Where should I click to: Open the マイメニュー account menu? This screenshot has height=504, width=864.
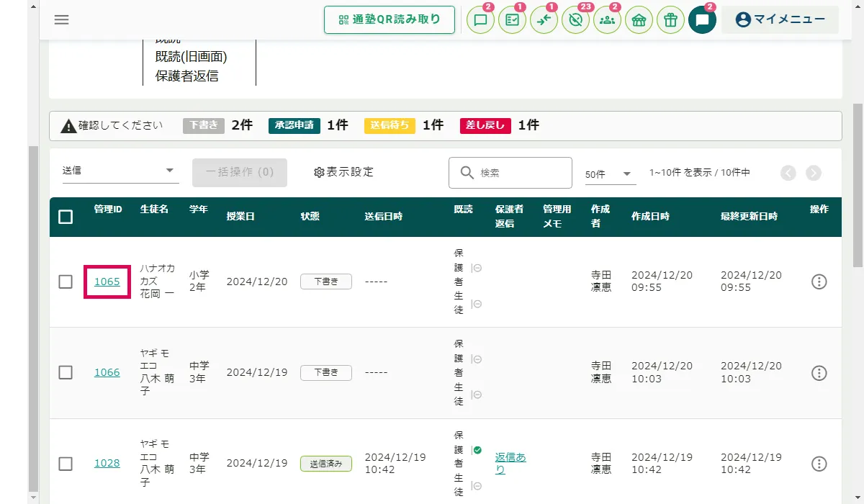(780, 19)
